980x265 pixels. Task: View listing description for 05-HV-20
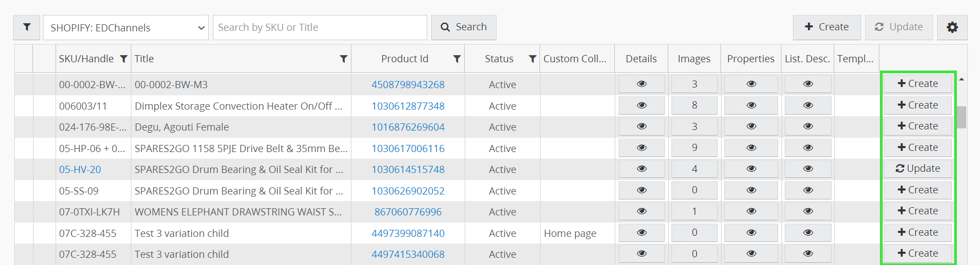[807, 169]
